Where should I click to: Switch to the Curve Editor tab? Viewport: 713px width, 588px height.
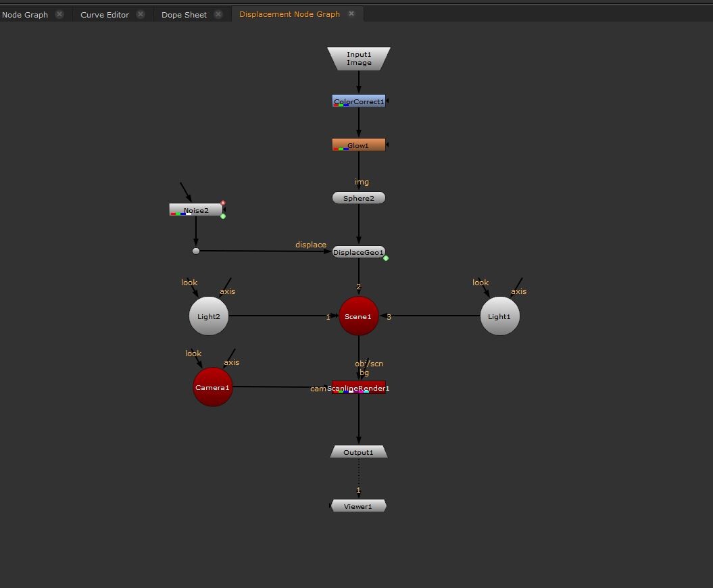pos(105,14)
